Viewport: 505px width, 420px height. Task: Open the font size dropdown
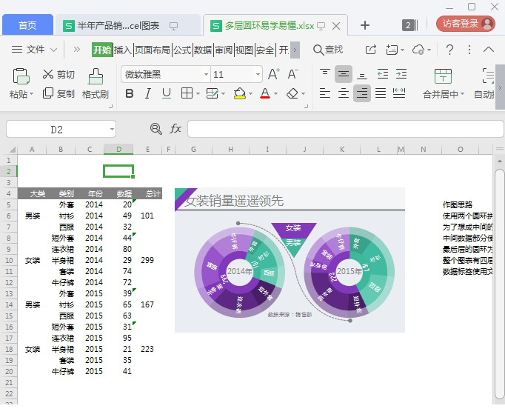coord(258,75)
